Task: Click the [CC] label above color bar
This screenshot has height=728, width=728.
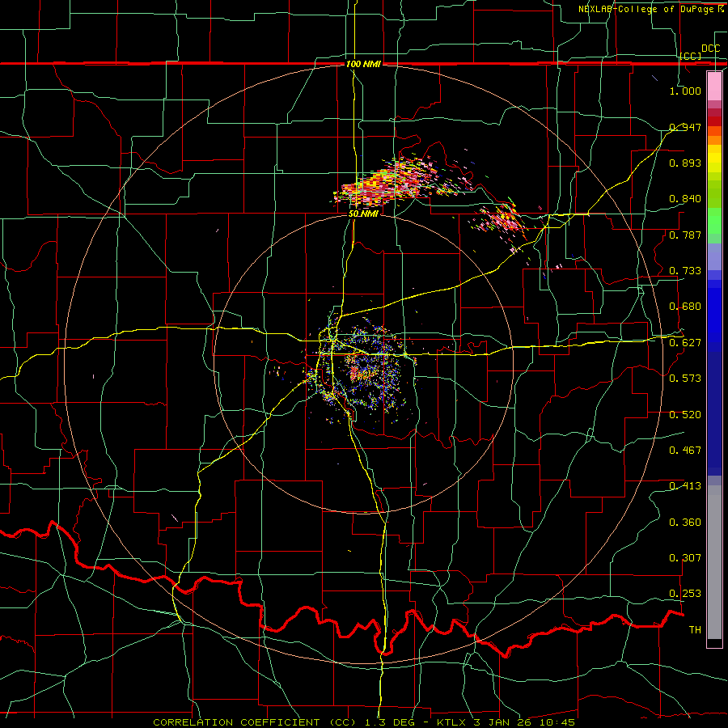Action: coord(691,56)
